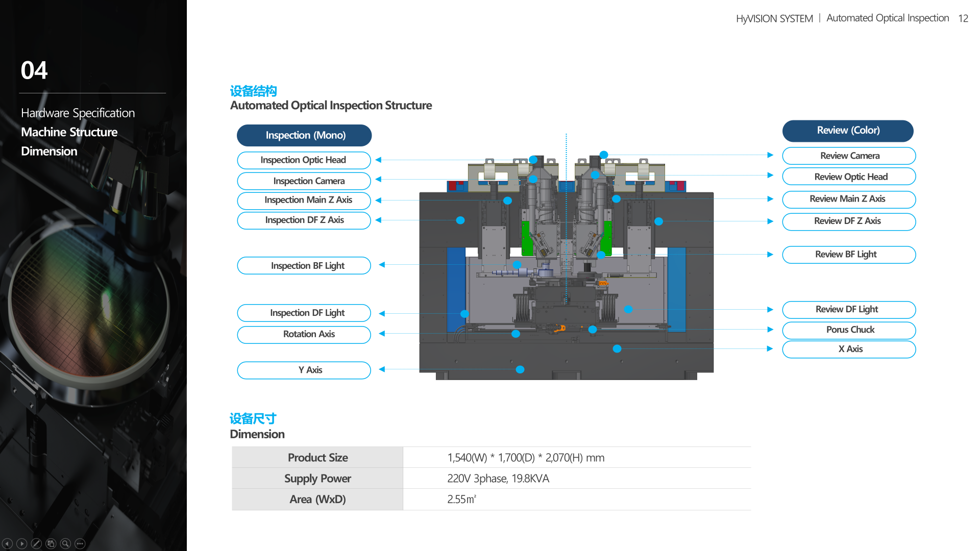Click Review DF Z Axis label
Viewport: 980px width, 551px height.
(x=849, y=221)
